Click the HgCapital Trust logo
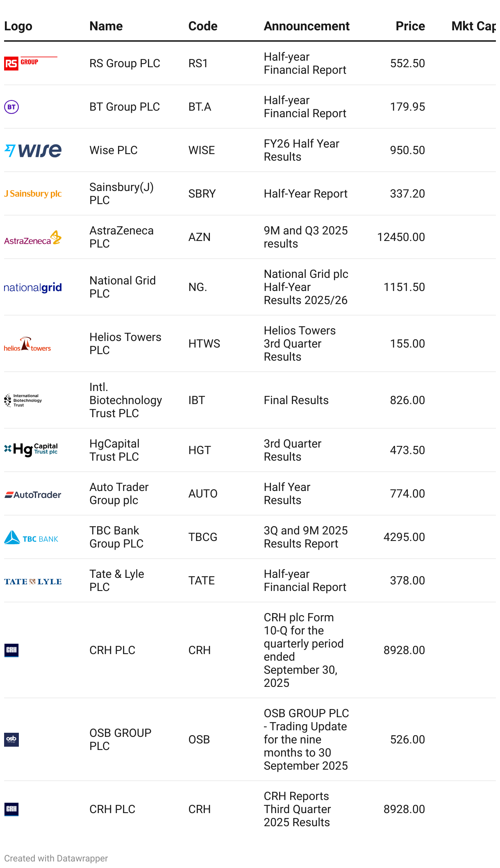 coord(31,450)
